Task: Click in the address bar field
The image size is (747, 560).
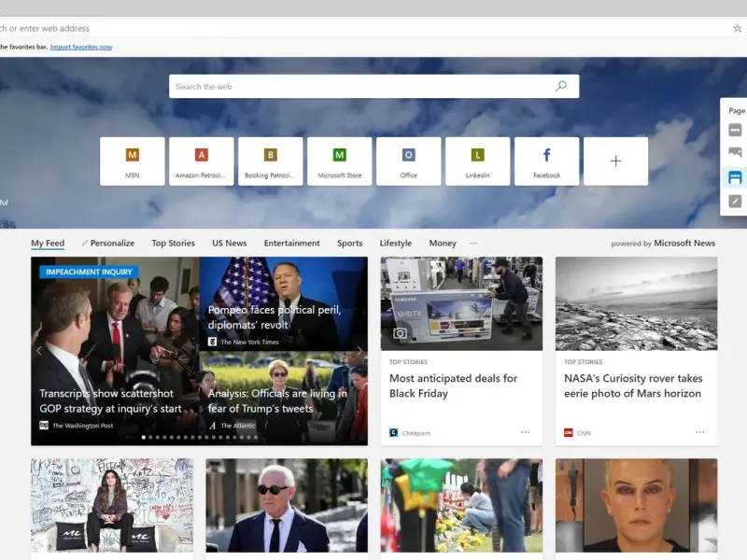Action: pos(362,29)
